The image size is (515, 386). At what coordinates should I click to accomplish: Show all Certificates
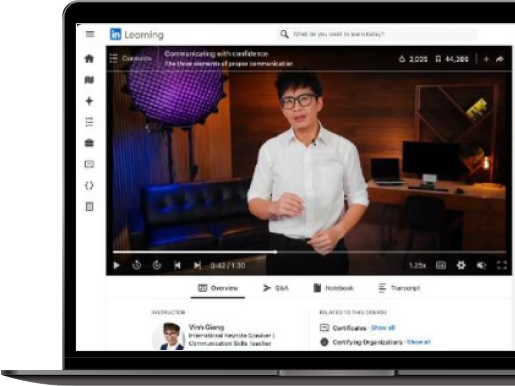click(383, 328)
